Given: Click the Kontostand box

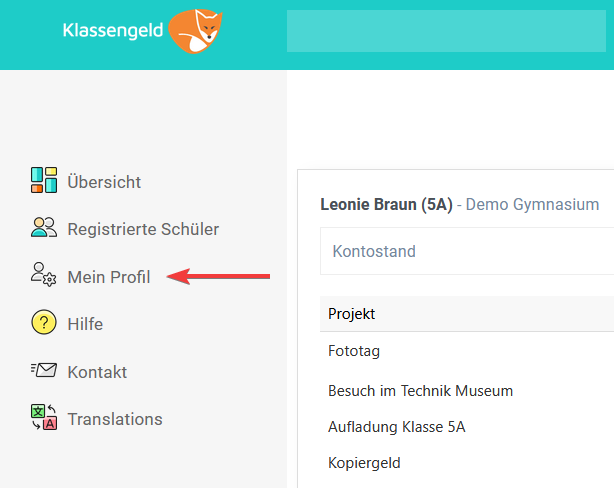Looking at the screenshot, I should pos(467,251).
